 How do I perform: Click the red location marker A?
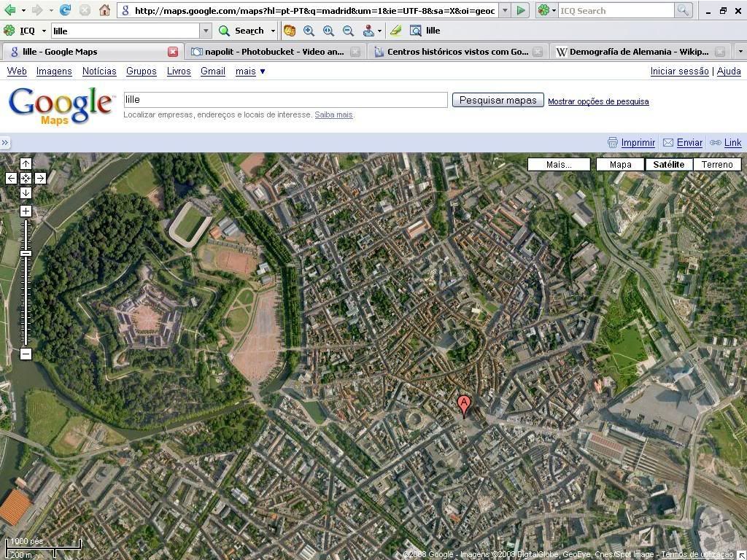463,404
